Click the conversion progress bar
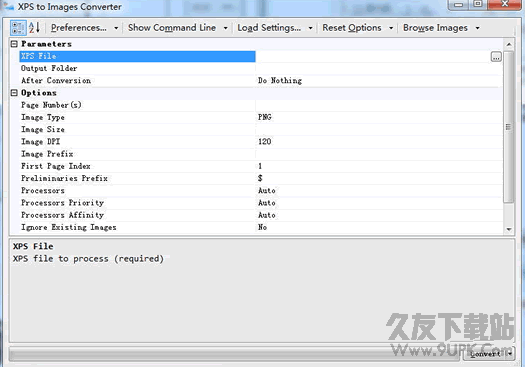This screenshot has height=367, width=525. (x=234, y=354)
